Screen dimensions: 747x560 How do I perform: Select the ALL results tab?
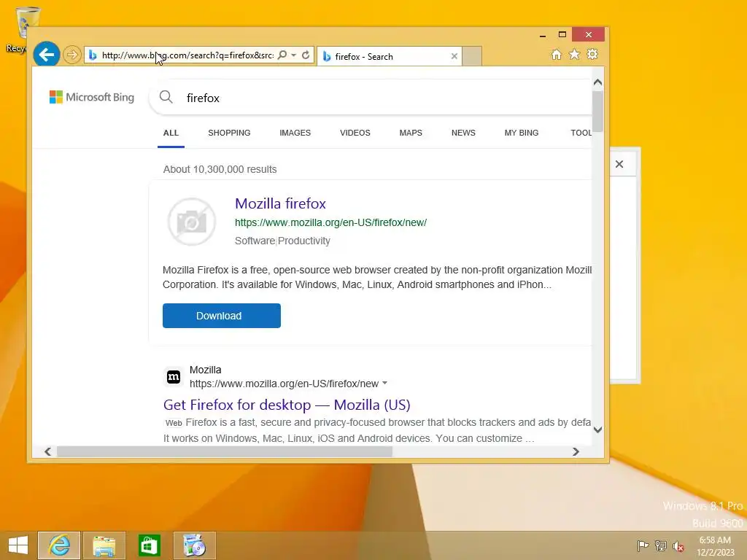pos(171,133)
